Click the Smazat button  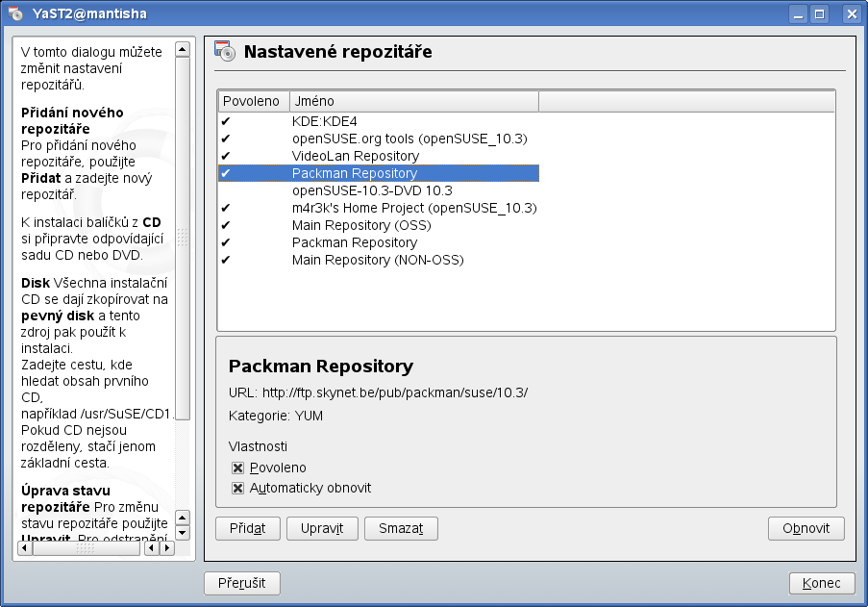(401, 528)
